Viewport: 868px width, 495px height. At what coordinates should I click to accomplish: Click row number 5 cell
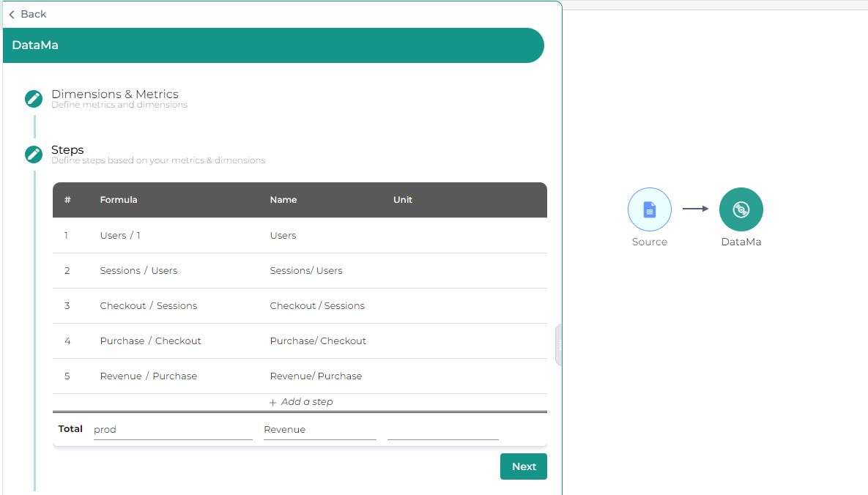(x=67, y=376)
